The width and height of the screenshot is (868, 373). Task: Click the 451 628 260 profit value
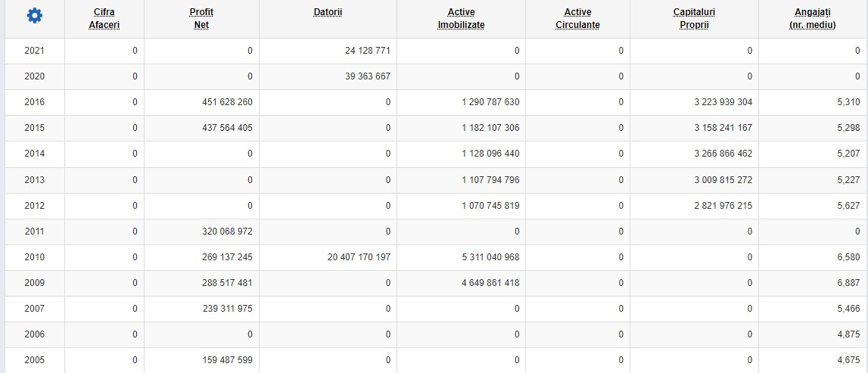click(223, 102)
